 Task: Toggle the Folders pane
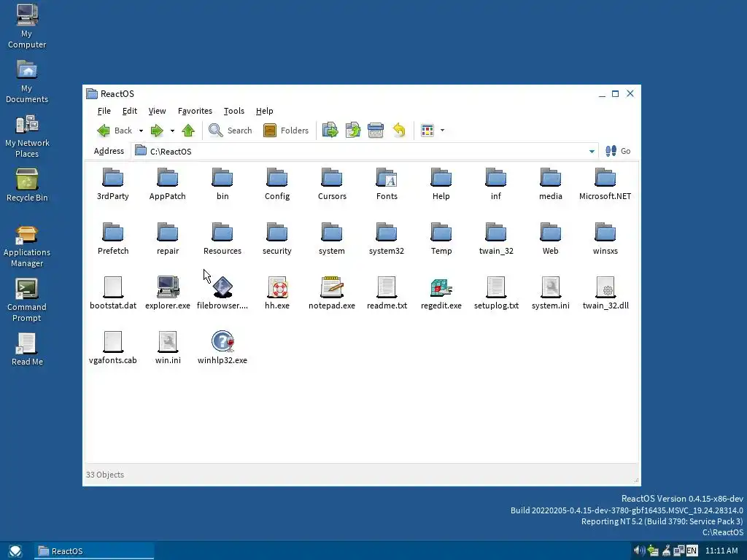[286, 131]
